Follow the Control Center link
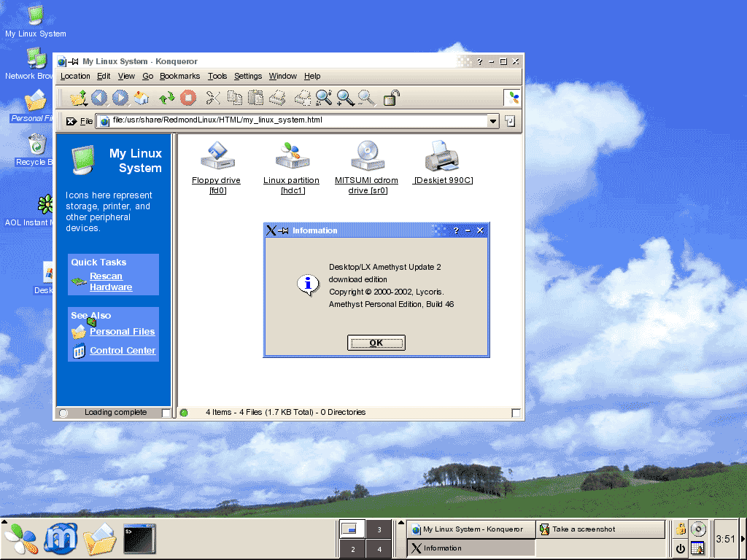This screenshot has width=747, height=560. 123,351
